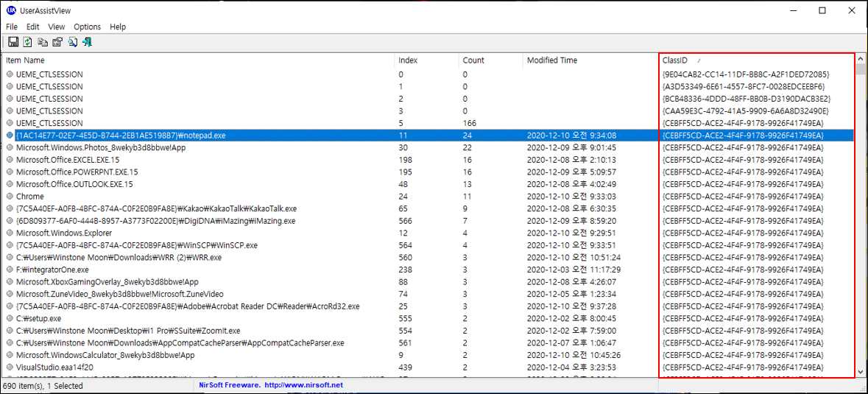Select the iMazing.exe item name
This screenshot has height=394, width=868.
pos(155,221)
